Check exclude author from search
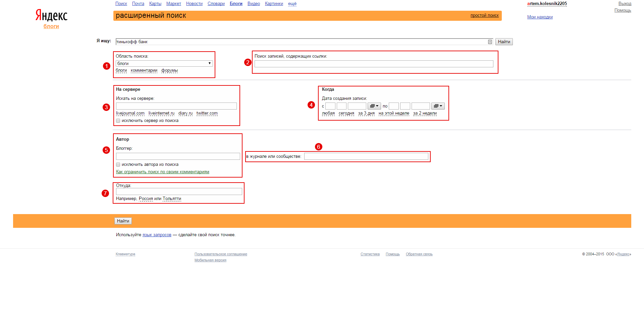Screen dimensions: 644x328 coord(118,165)
